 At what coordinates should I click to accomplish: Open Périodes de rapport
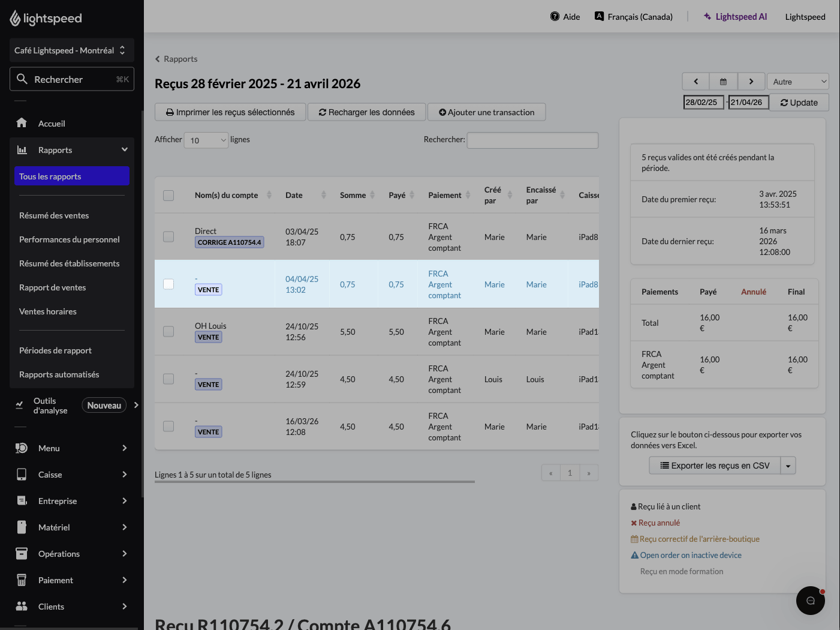click(55, 350)
